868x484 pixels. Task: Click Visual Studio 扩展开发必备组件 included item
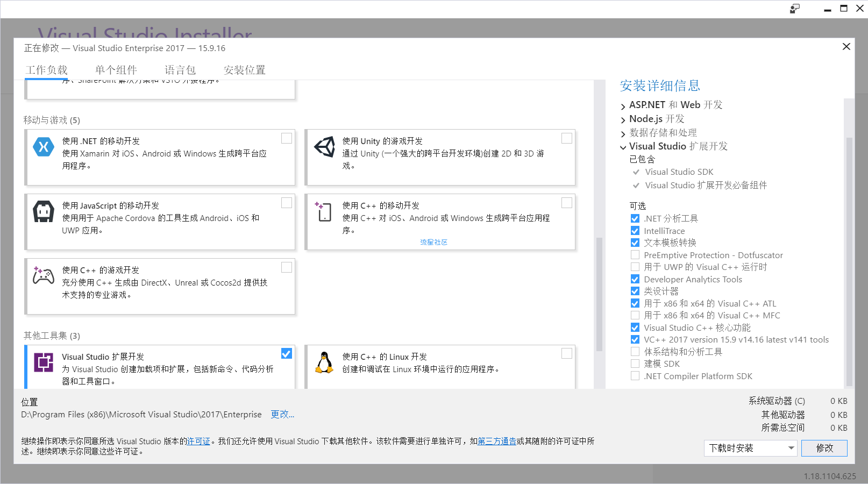(x=706, y=185)
